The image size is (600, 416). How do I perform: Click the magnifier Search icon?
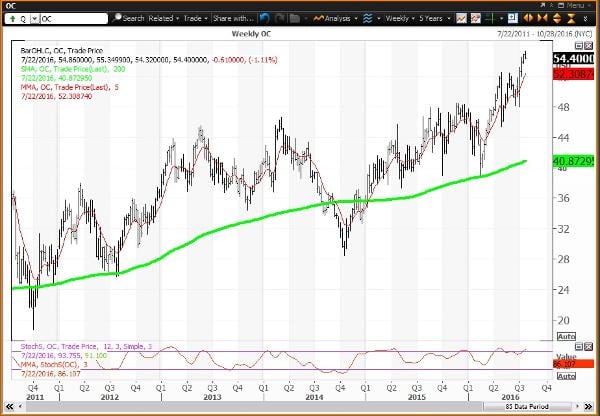[116, 18]
